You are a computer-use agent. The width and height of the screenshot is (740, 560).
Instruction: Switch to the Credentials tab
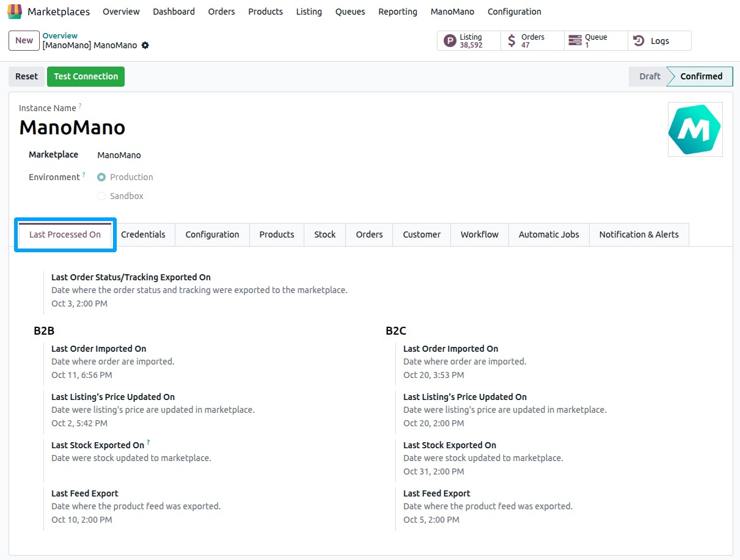[143, 235]
